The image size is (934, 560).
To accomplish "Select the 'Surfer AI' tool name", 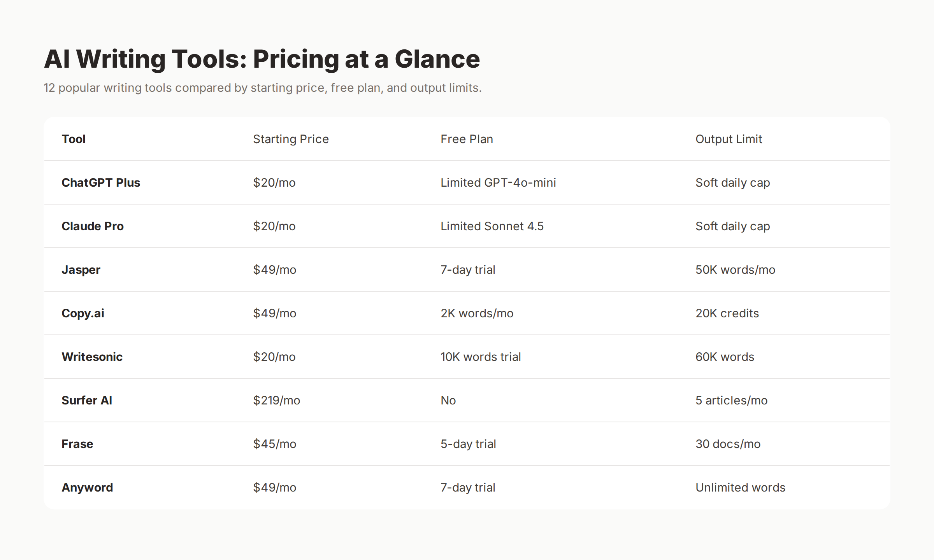I will pyautogui.click(x=87, y=400).
